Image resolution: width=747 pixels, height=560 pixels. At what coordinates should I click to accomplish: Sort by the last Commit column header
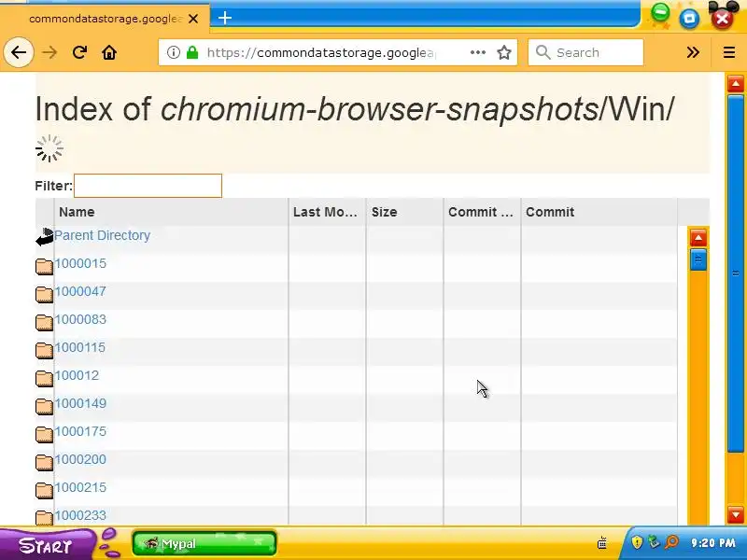(599, 212)
